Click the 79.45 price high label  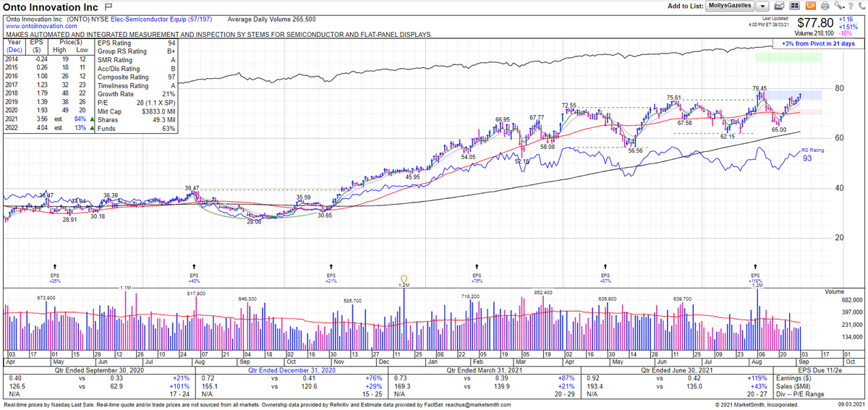tap(758, 88)
